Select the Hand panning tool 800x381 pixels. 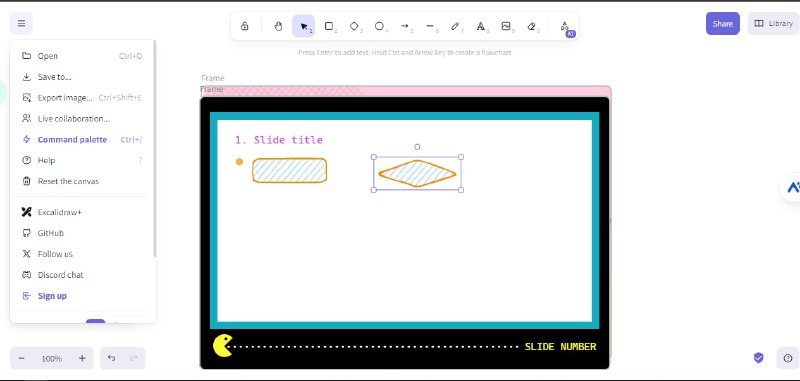[x=278, y=26]
